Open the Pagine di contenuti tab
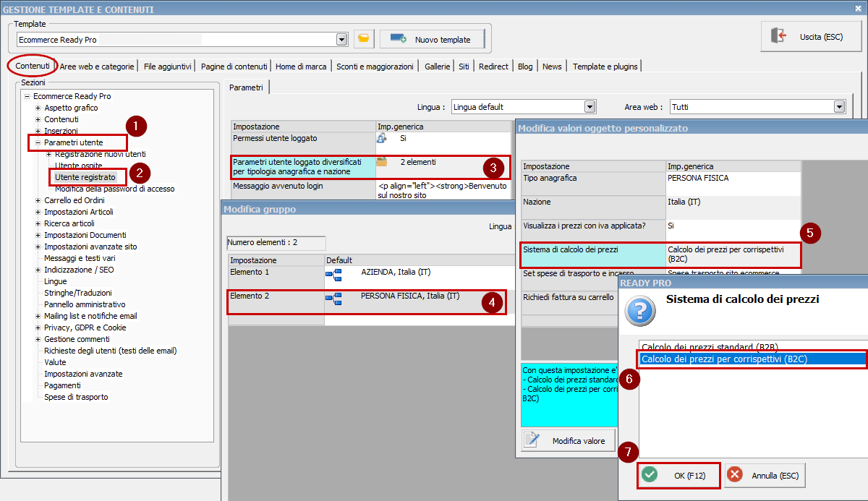This screenshot has width=868, height=501. coord(234,67)
